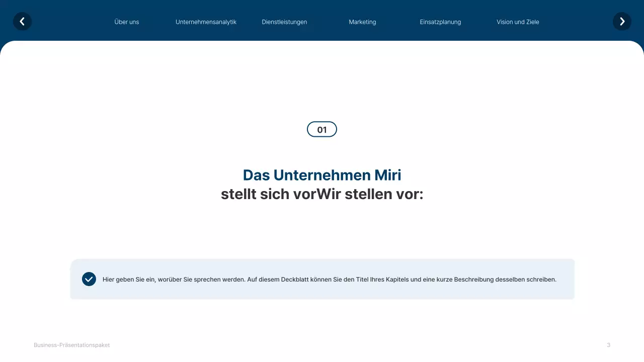This screenshot has height=362, width=644.
Task: Select the page number "3"
Action: (x=608, y=345)
